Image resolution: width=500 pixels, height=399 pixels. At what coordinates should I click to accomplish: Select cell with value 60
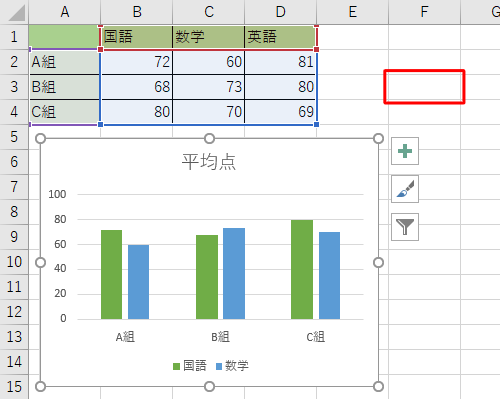pos(209,62)
